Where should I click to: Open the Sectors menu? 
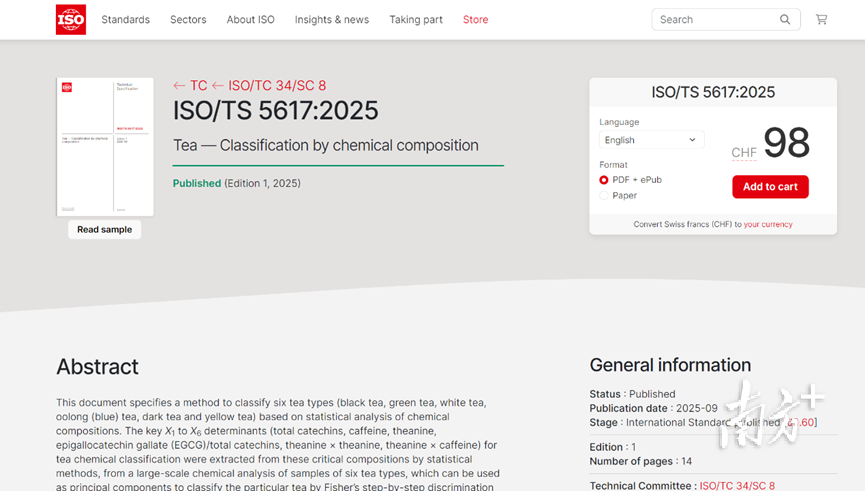pos(188,19)
